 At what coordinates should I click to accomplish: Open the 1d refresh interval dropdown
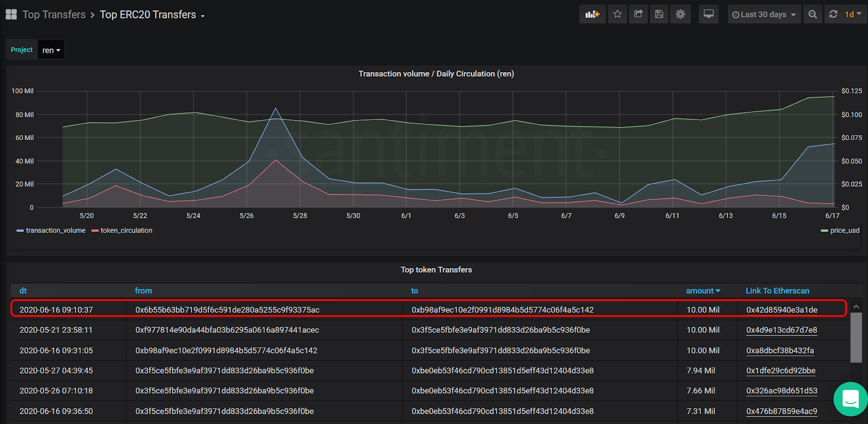coord(853,15)
